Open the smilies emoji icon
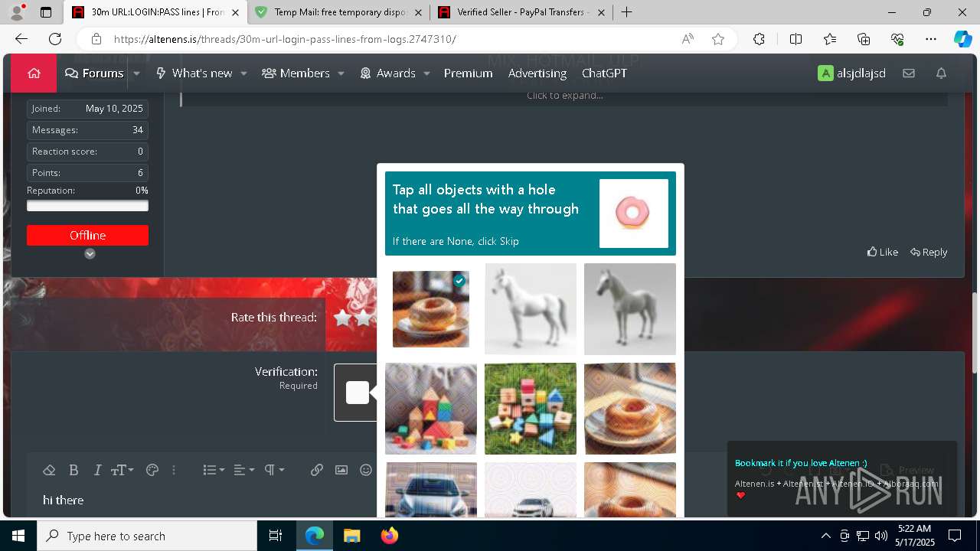The height and width of the screenshot is (551, 980). coord(366,470)
